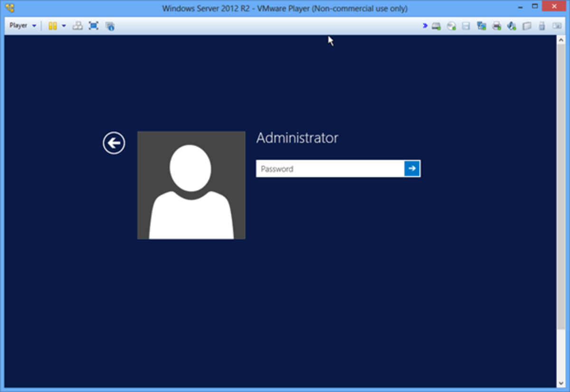Select the Administrator account picture

point(191,185)
